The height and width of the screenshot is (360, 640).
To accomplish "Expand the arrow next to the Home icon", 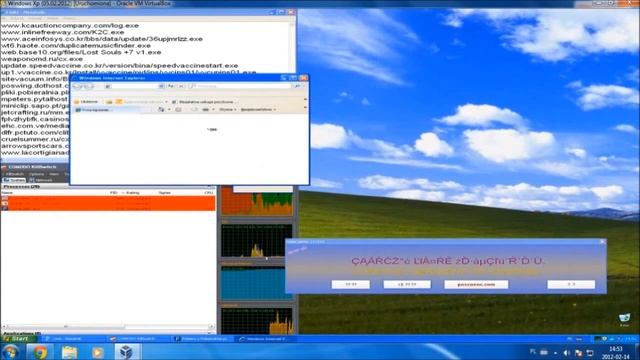I will pos(169,109).
